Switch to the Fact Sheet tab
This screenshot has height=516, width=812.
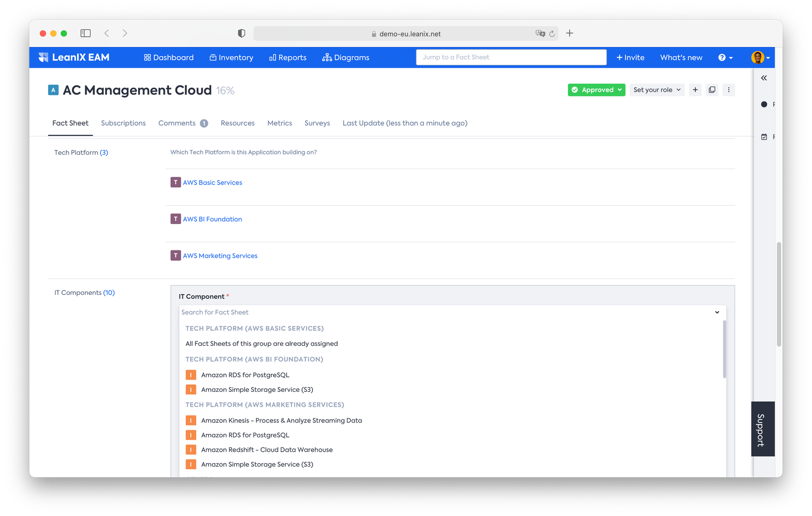(x=70, y=123)
